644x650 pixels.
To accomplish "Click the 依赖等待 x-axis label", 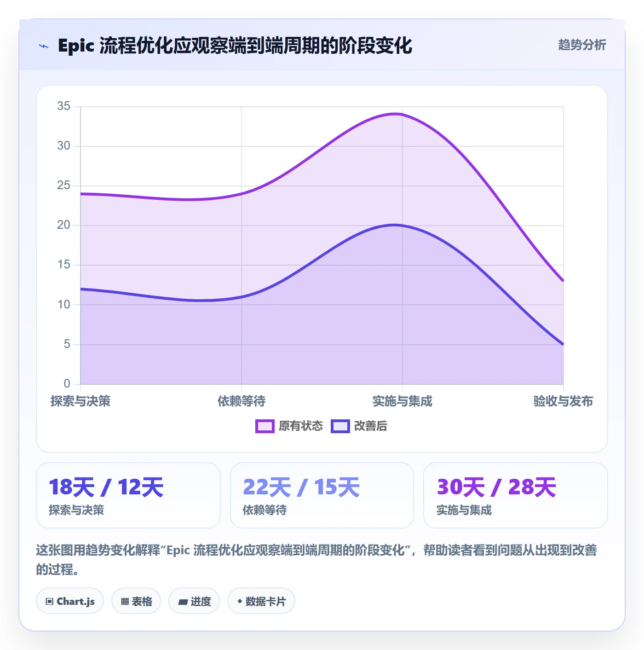I will click(x=241, y=401).
